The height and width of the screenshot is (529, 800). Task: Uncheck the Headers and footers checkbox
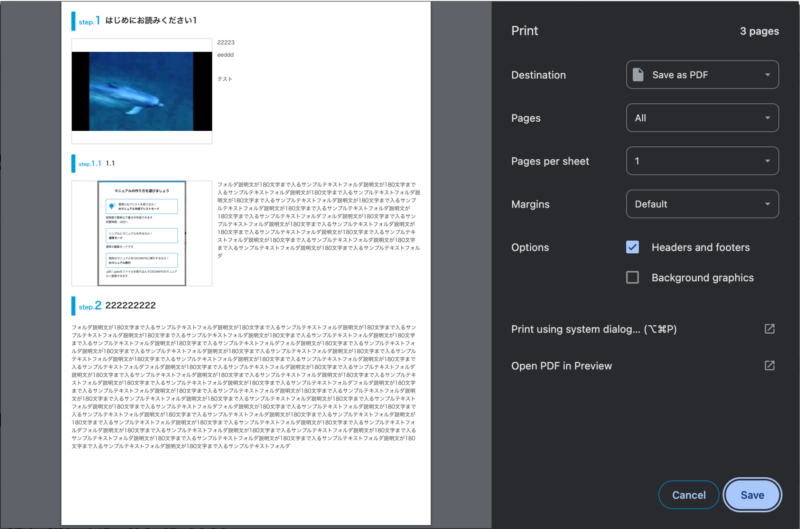pos(632,247)
